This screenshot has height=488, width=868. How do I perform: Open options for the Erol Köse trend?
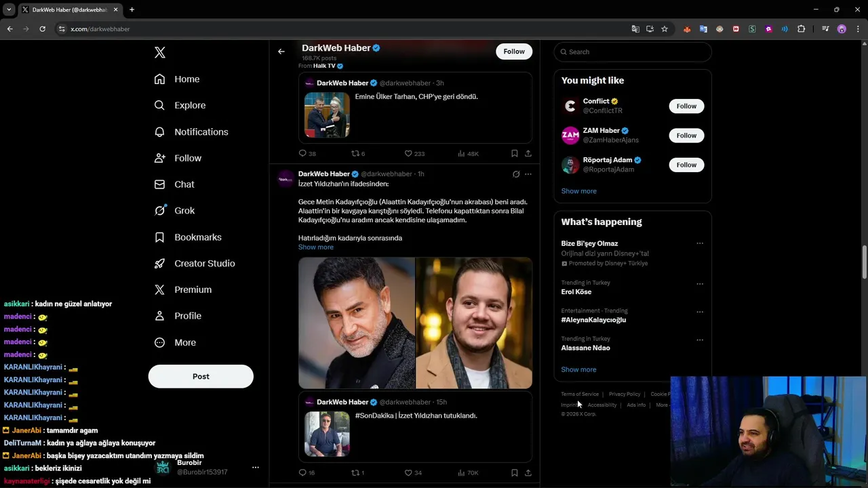(x=700, y=284)
